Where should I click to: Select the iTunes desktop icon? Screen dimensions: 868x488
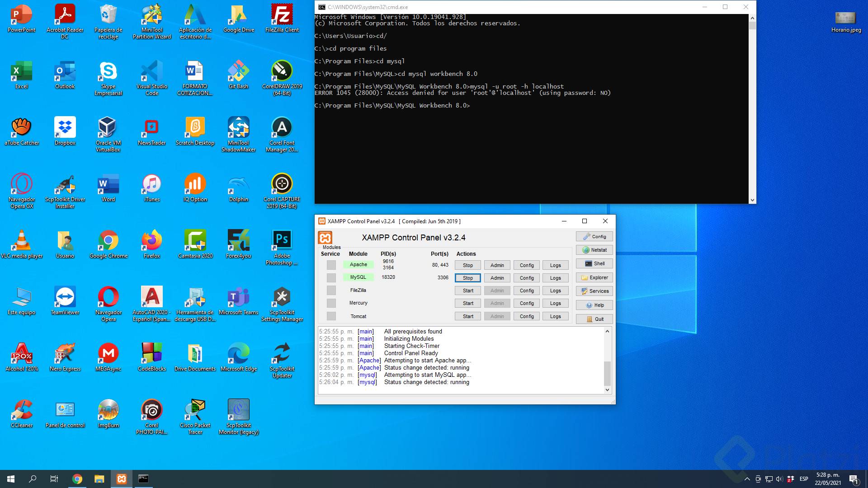[x=151, y=188]
